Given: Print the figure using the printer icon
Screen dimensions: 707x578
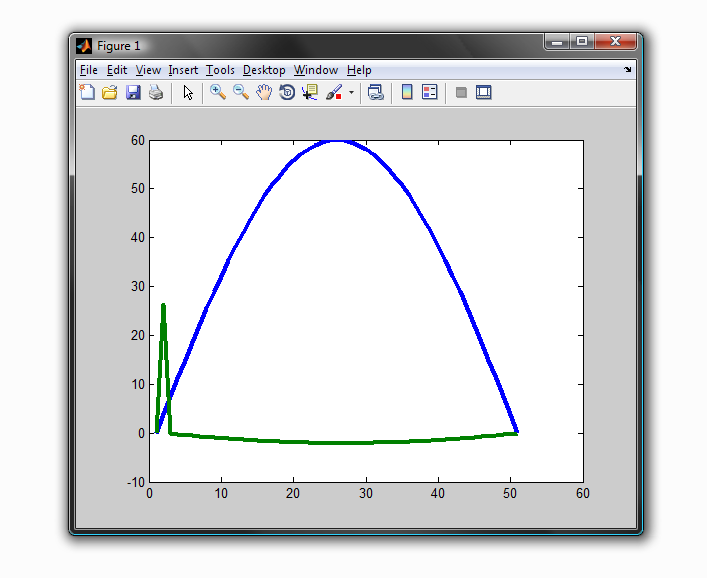Looking at the screenshot, I should click(156, 93).
